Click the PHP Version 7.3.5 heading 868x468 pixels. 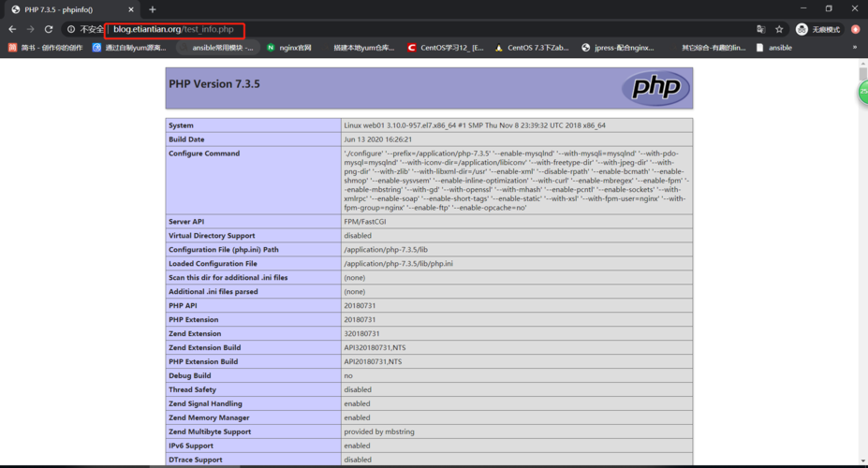[214, 84]
